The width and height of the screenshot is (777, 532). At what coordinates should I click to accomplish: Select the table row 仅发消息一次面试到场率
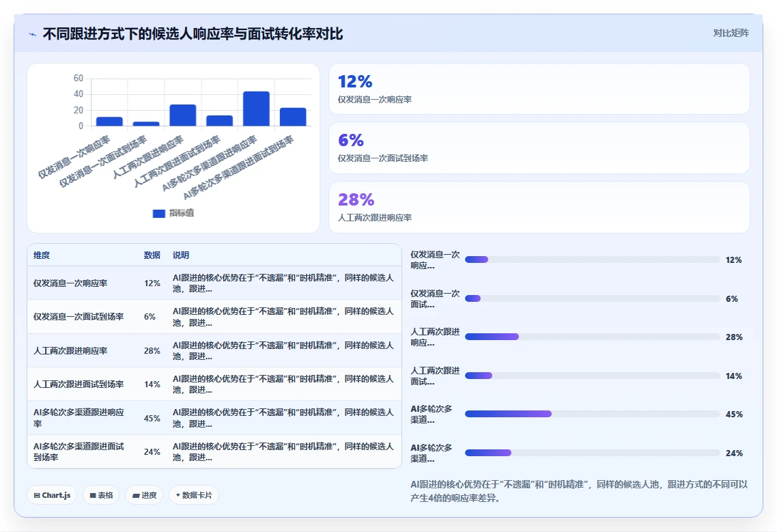coord(214,317)
